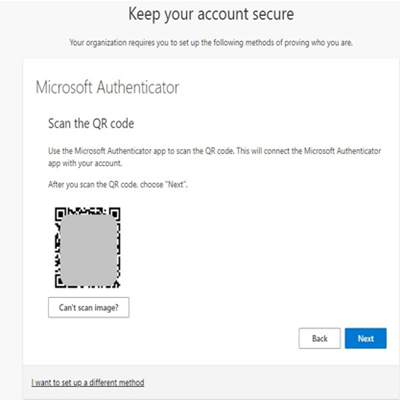Open the "Can't scan image?" option
The height and width of the screenshot is (400, 400).
click(x=89, y=307)
